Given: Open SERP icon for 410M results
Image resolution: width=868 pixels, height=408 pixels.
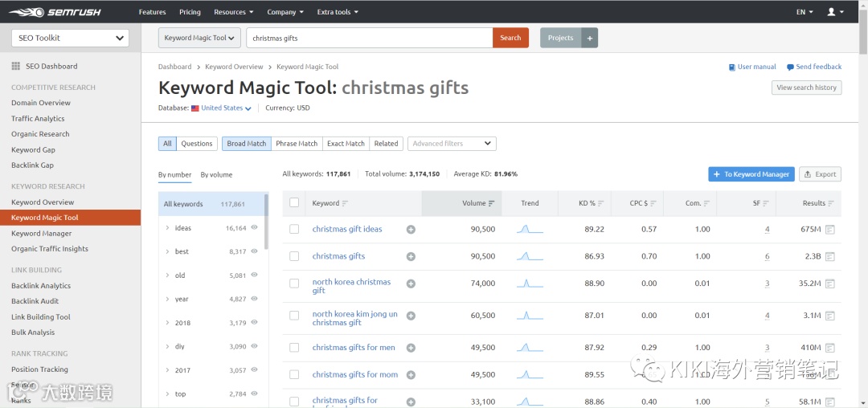Looking at the screenshot, I should click(829, 348).
